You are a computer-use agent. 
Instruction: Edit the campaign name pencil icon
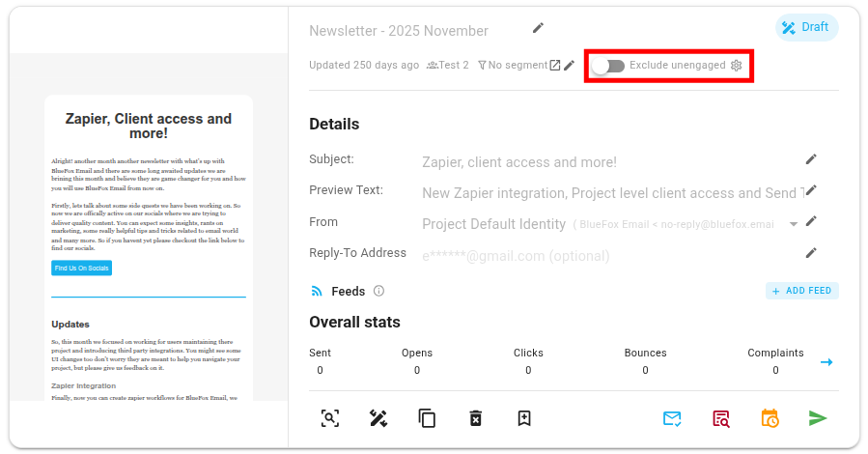point(538,28)
